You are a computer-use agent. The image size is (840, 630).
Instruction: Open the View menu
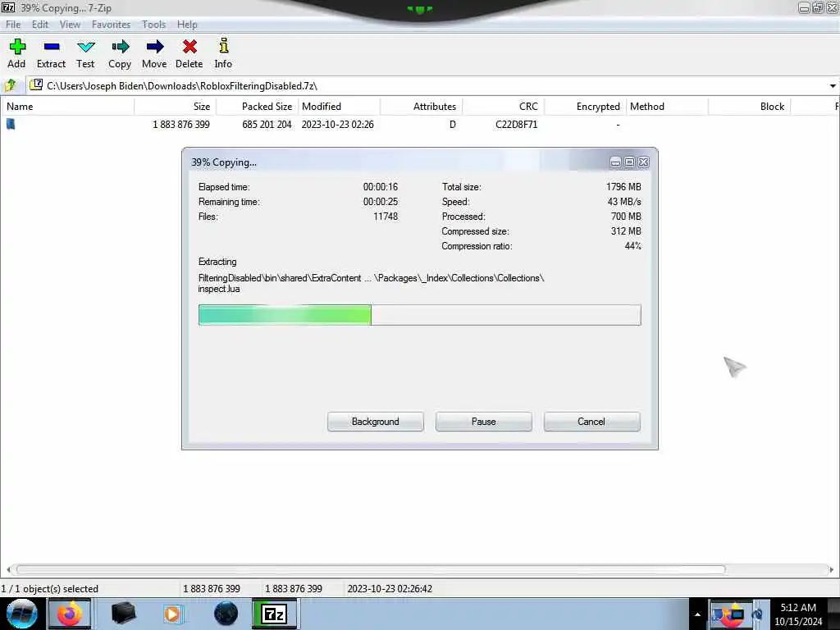pos(70,24)
